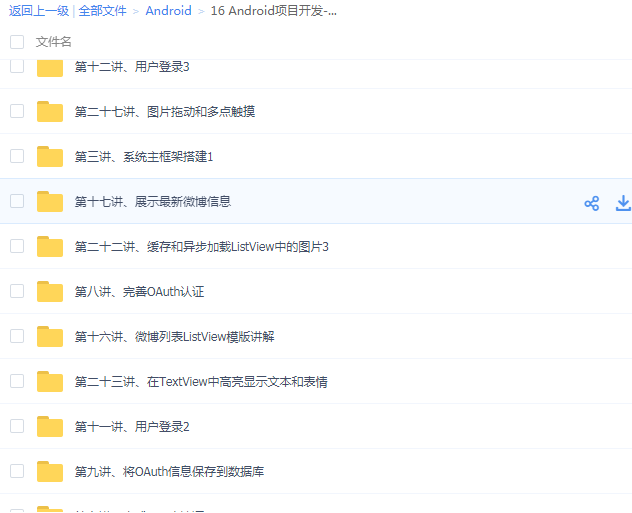Open folder icon for 第八讲、完善OAuth认证

click(x=50, y=292)
